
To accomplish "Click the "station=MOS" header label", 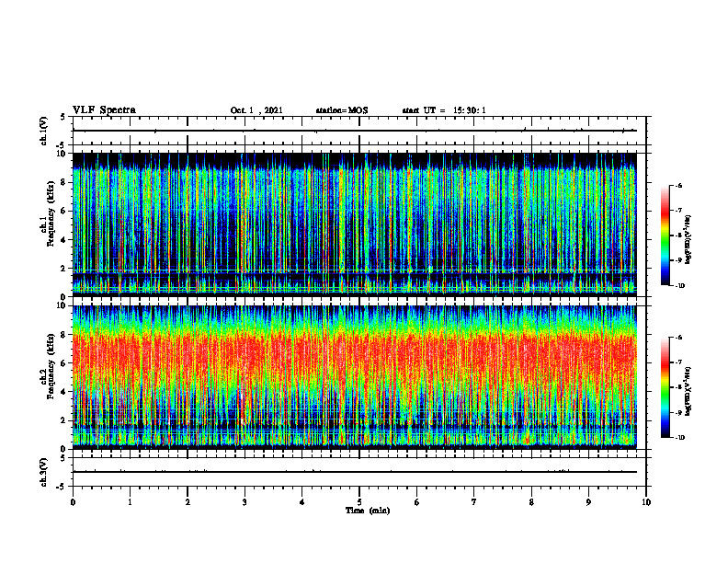I will coord(342,110).
